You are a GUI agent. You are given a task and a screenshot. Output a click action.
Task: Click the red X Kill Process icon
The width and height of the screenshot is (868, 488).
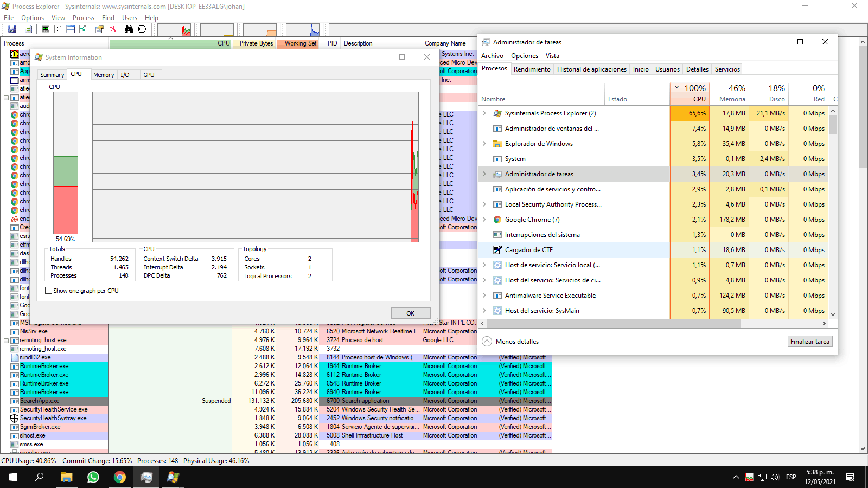[x=113, y=29]
